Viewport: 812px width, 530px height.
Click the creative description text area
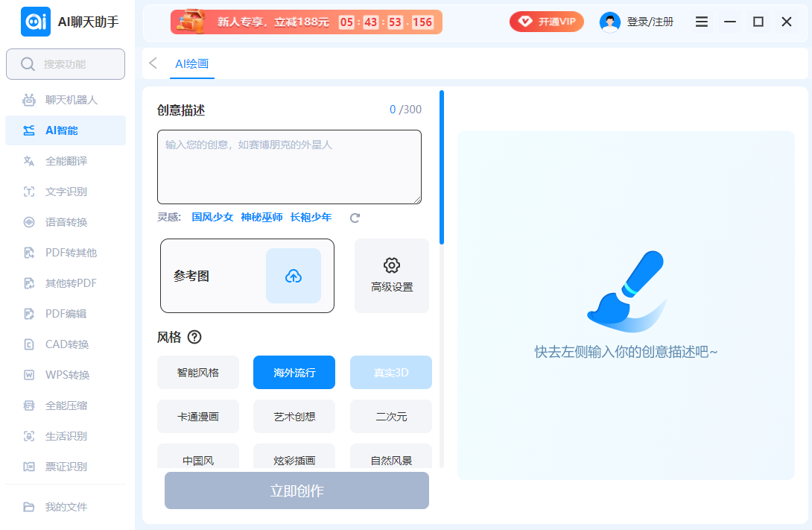pos(289,167)
